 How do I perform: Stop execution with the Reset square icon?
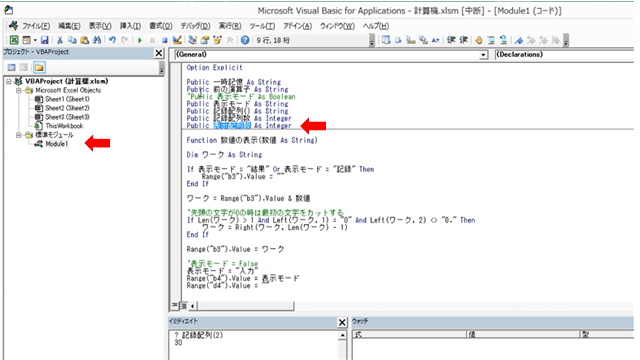pos(164,40)
